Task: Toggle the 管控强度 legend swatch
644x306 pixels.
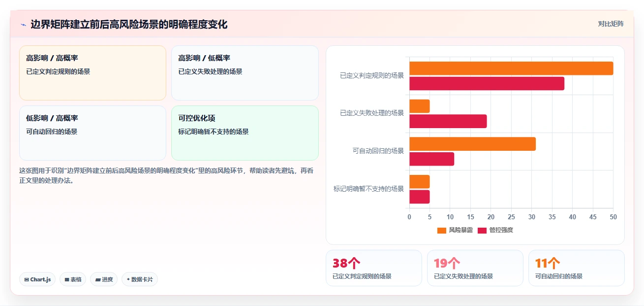Action: (x=482, y=231)
